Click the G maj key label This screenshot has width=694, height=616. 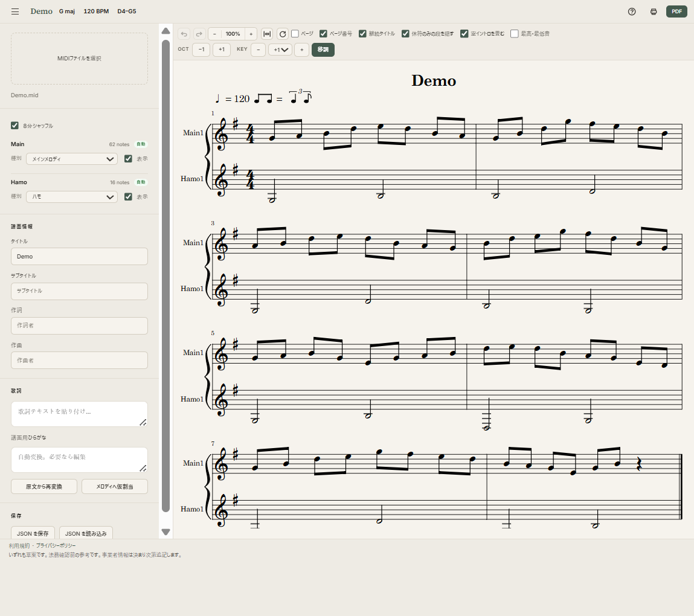click(67, 11)
